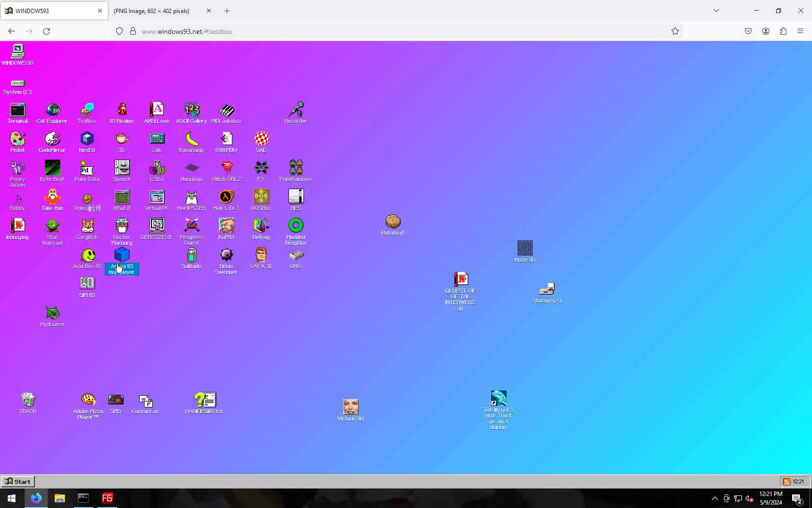This screenshot has width=812, height=508.
Task: Open the ASCII Gallery icon
Action: pos(191,113)
